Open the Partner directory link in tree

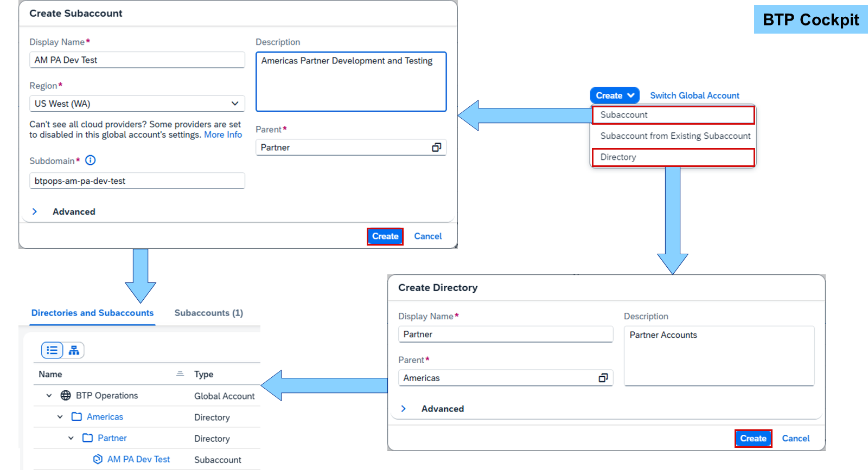112,437
